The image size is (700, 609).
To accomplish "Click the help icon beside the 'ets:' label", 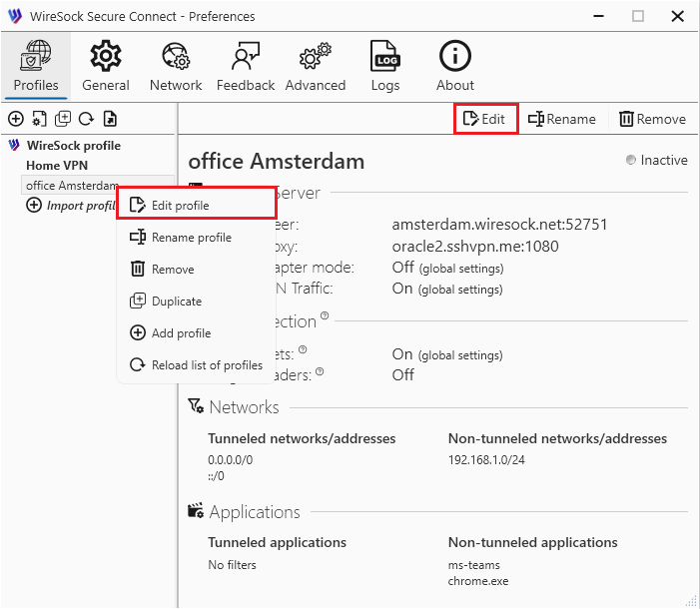I will (x=303, y=349).
